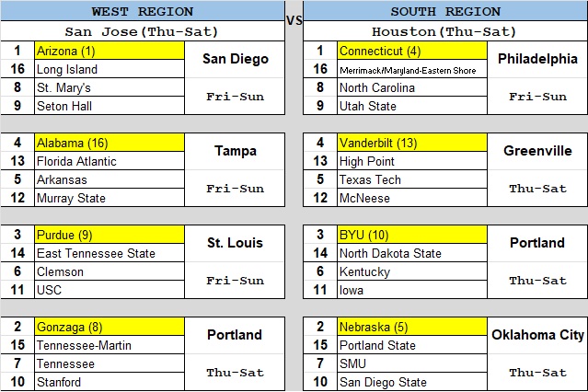Screen dimensions: 588x392
Task: Click the St. Louis site cell
Action: pyautogui.click(x=235, y=243)
